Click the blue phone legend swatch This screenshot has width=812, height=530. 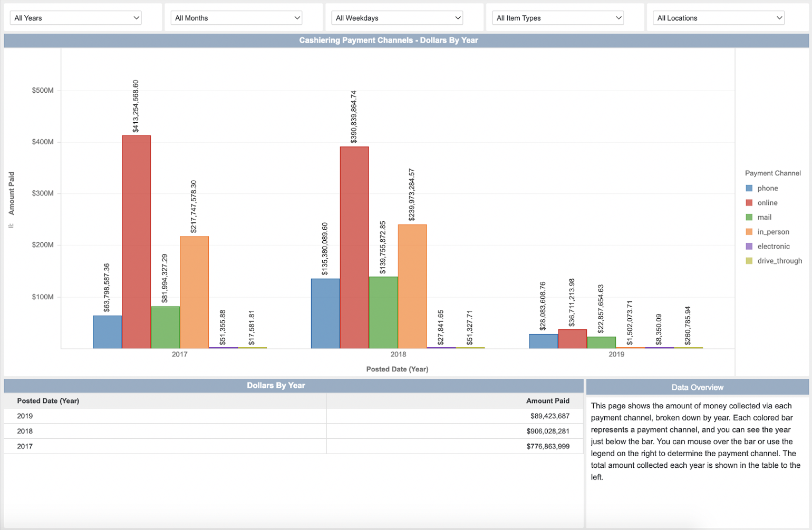tap(749, 188)
